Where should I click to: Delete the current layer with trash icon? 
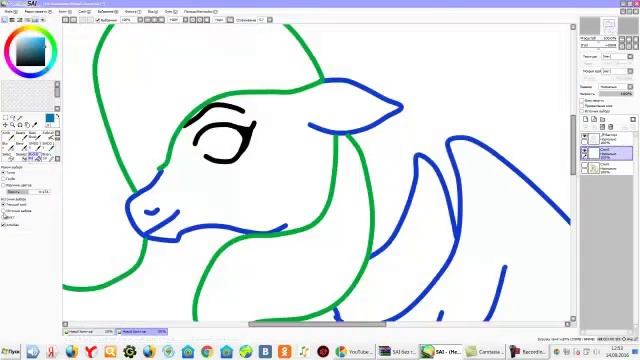[610, 127]
